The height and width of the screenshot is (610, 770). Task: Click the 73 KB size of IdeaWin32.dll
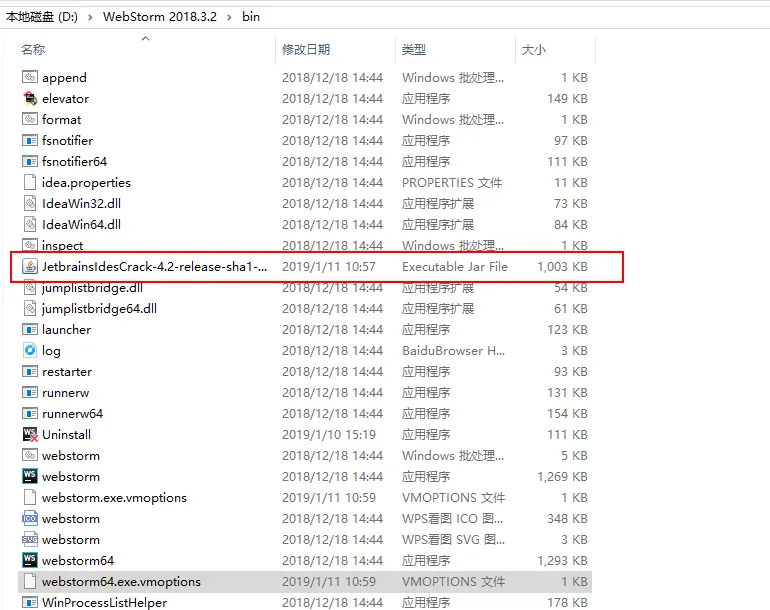tap(571, 203)
